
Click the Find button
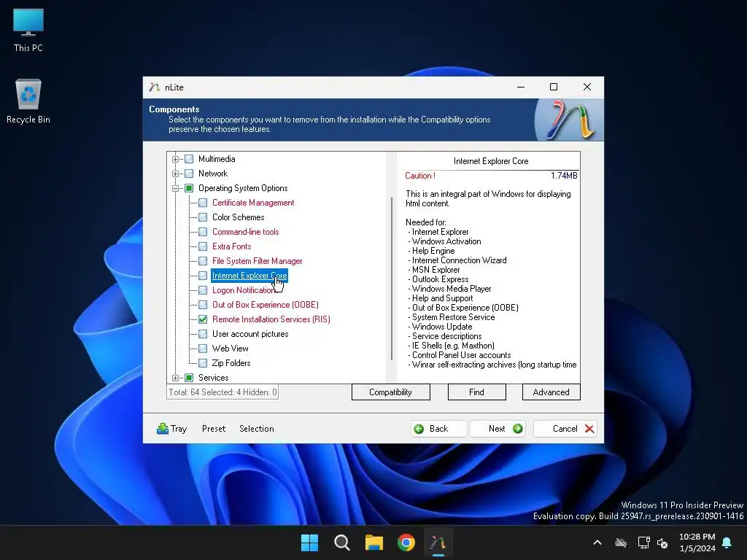tap(476, 392)
